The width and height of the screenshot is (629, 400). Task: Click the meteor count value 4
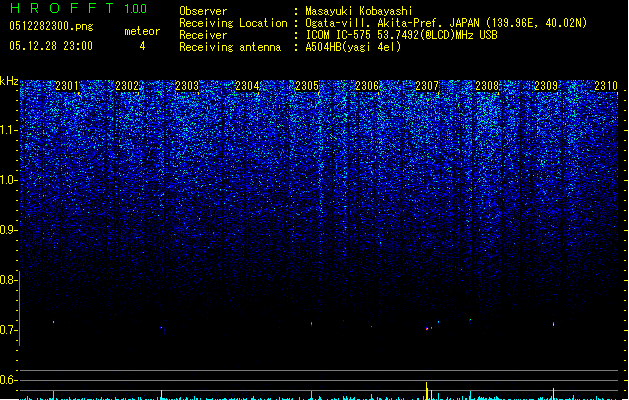(142, 46)
